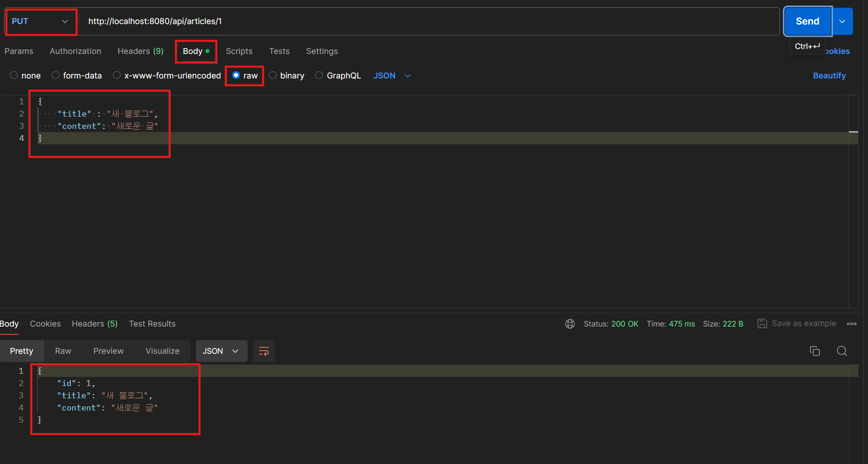Toggle line wrap icon in response toolbar
This screenshot has width=868, height=464.
pos(264,351)
